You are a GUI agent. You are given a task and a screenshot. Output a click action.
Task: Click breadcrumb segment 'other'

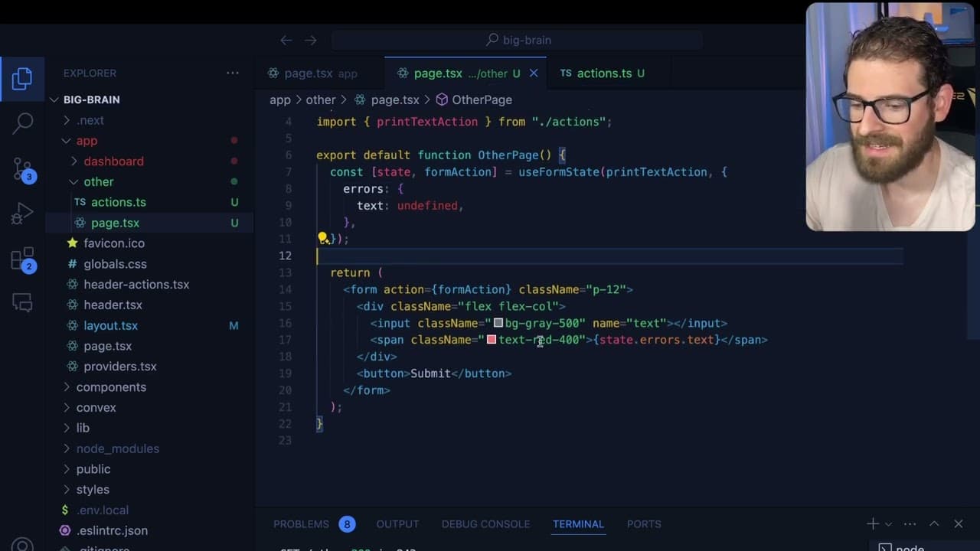[321, 100]
